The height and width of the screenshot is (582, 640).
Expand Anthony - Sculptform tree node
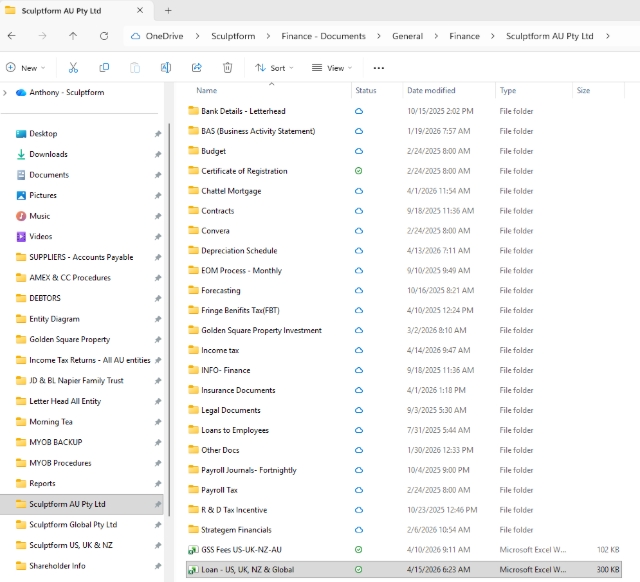5,93
